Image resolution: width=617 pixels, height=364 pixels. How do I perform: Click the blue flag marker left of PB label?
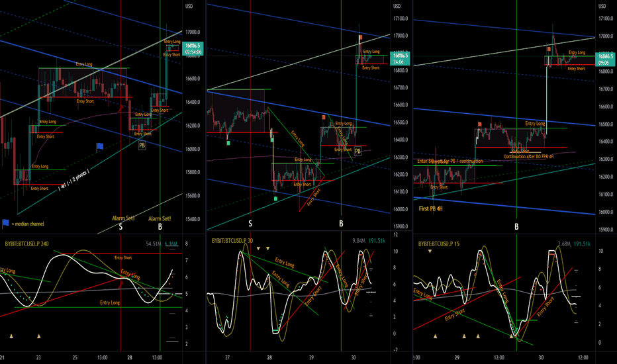pos(100,146)
